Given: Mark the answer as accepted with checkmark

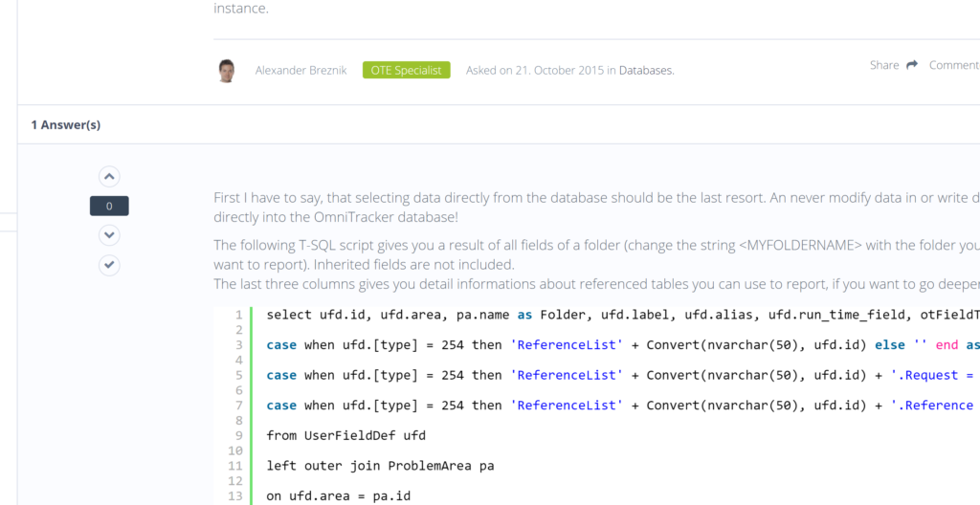Looking at the screenshot, I should click(109, 265).
